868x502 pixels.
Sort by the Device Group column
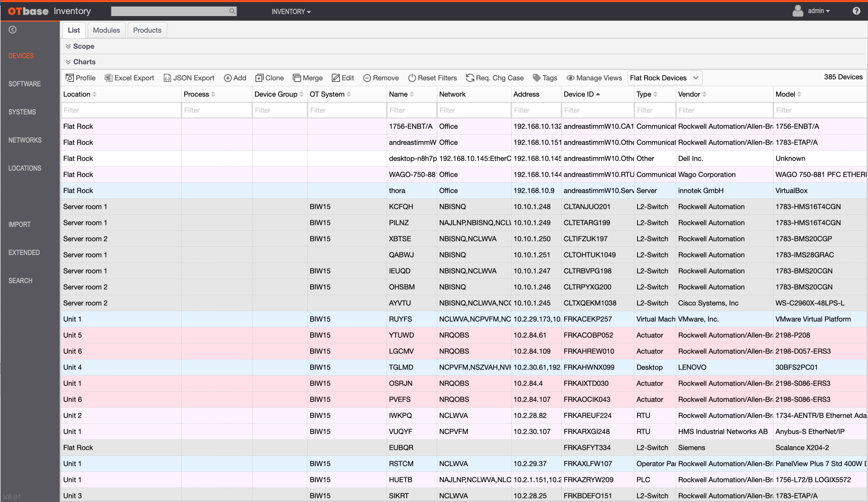tap(279, 94)
